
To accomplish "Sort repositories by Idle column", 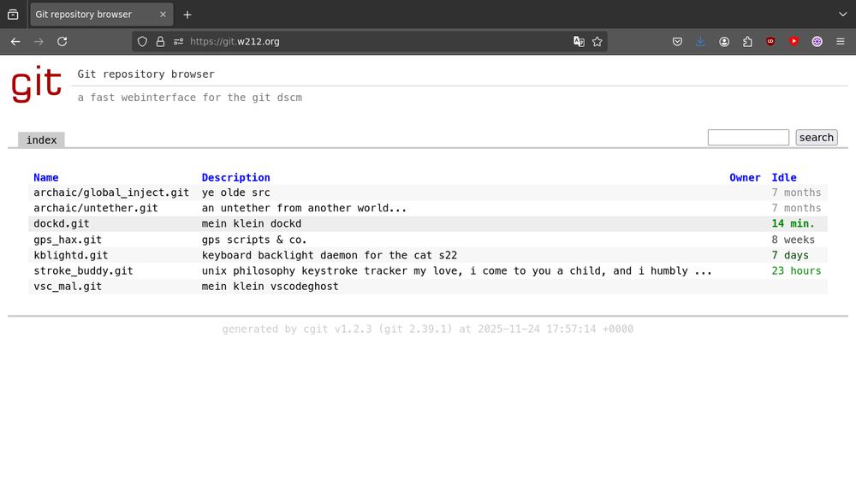I will (784, 177).
